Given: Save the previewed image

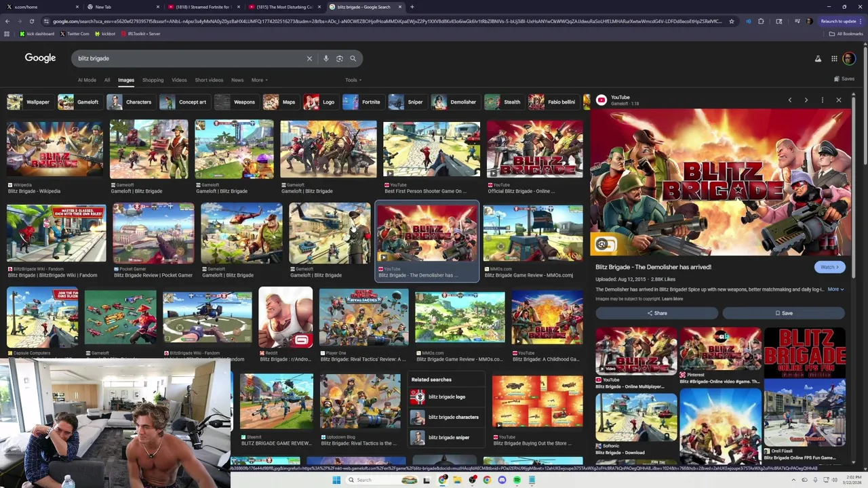Looking at the screenshot, I should [x=784, y=313].
